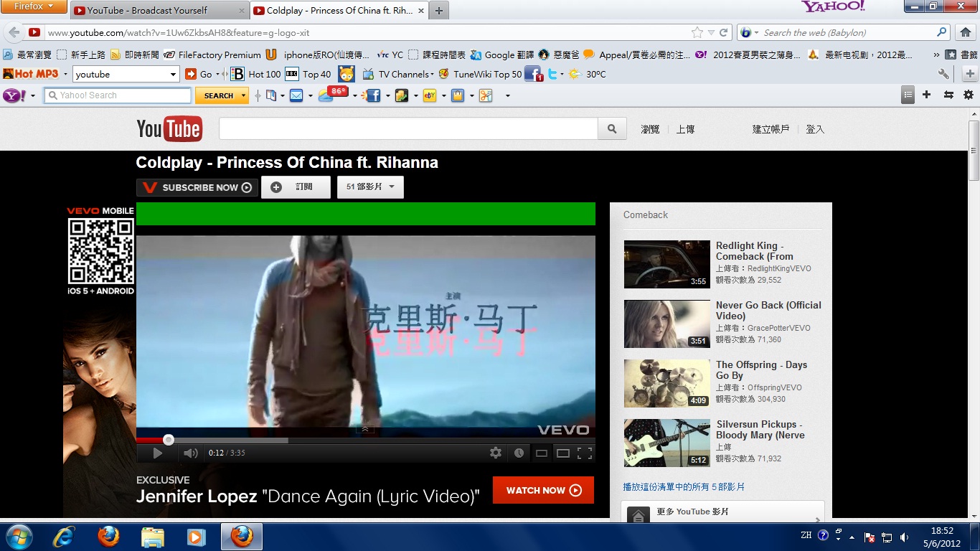Open Billboard Hot 100 toolbar link
The width and height of the screenshot is (980, 551).
255,74
